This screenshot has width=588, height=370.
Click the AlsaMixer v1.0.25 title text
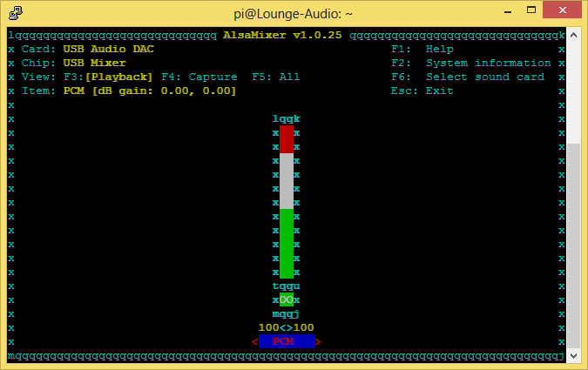click(282, 35)
